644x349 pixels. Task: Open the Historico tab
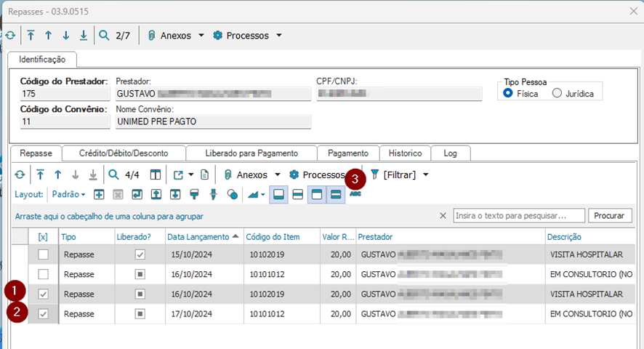(x=405, y=153)
